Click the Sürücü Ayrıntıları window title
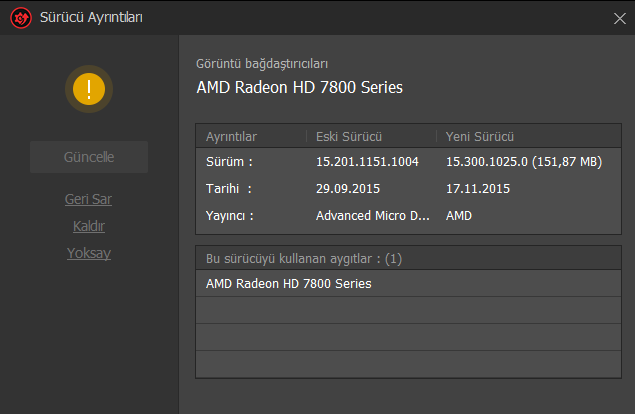The height and width of the screenshot is (414, 635). click(x=91, y=17)
